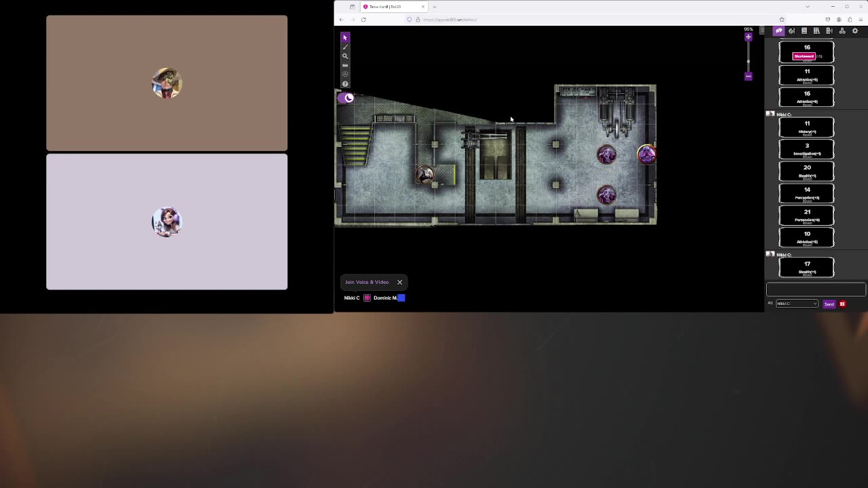Send the chat message

829,304
